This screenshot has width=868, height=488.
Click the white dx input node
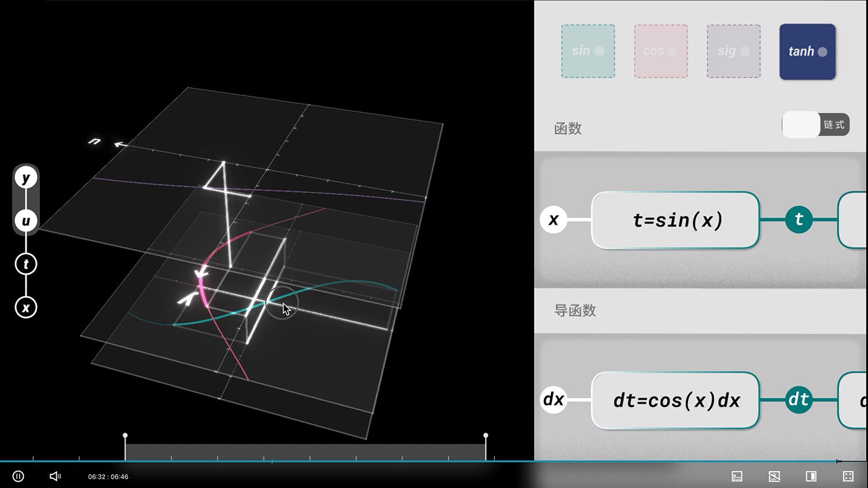point(553,400)
